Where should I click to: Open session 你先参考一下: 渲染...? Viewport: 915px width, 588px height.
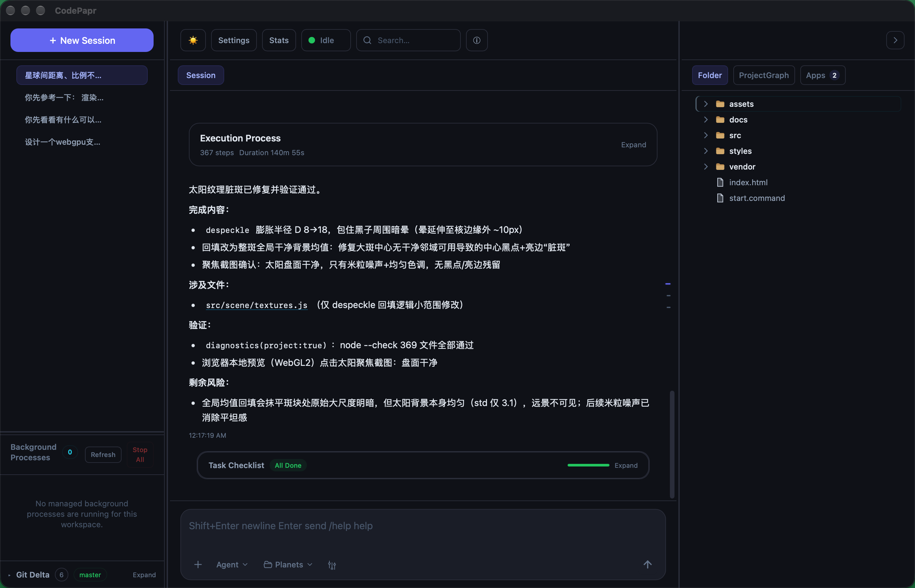tap(82, 97)
